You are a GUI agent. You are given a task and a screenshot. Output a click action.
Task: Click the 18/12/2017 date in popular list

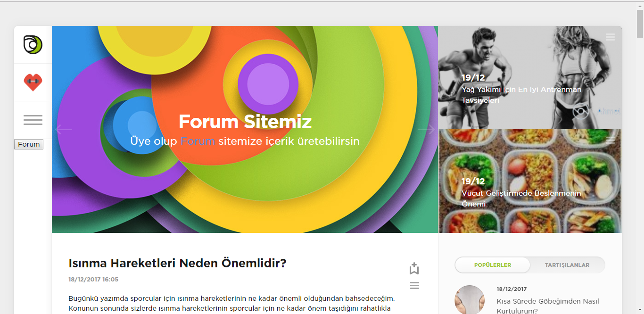tap(512, 289)
